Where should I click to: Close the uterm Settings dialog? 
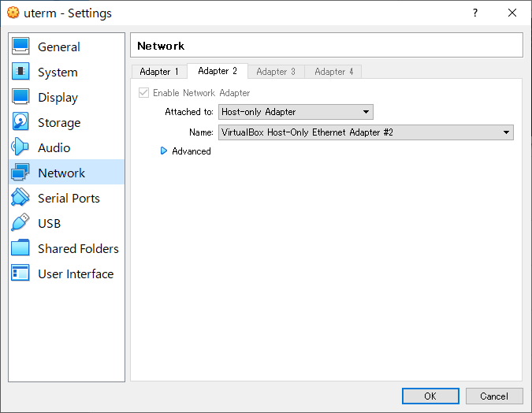click(x=512, y=13)
